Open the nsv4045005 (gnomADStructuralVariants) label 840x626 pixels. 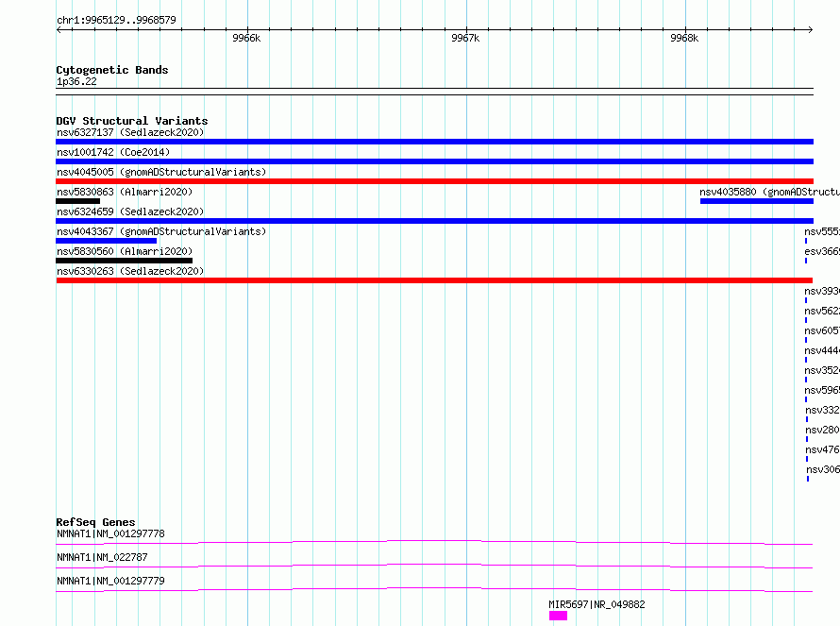point(161,172)
